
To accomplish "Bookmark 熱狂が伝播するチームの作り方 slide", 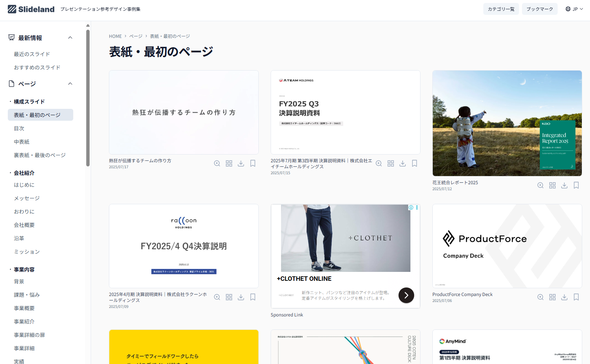I will [253, 163].
